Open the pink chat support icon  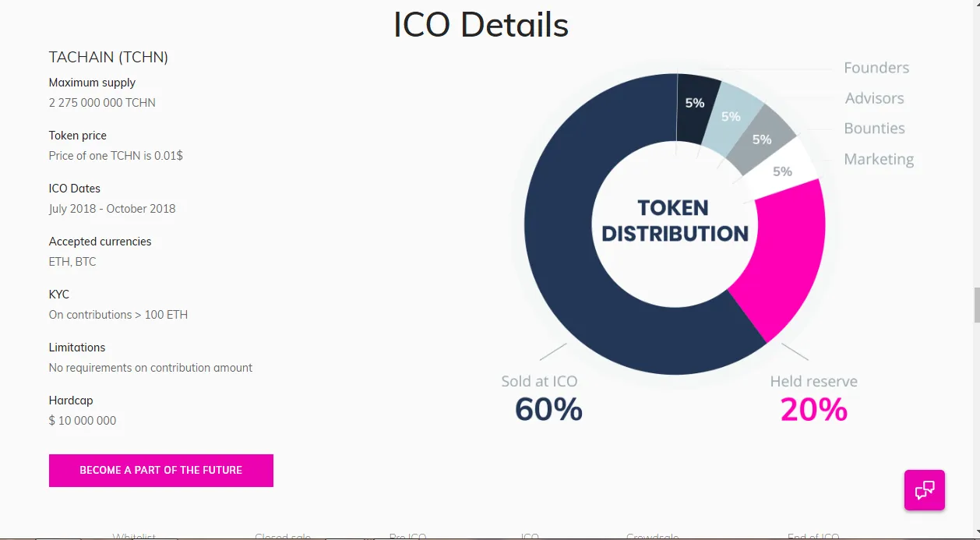point(924,490)
